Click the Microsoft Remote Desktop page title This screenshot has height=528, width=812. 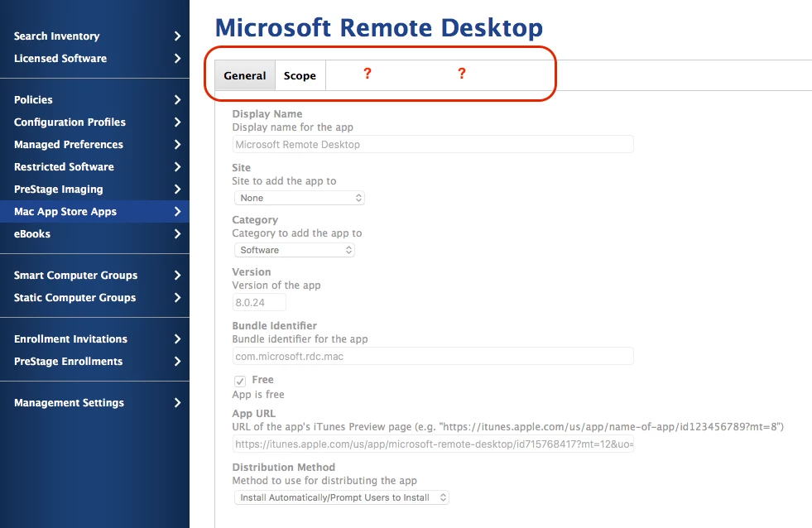click(379, 27)
